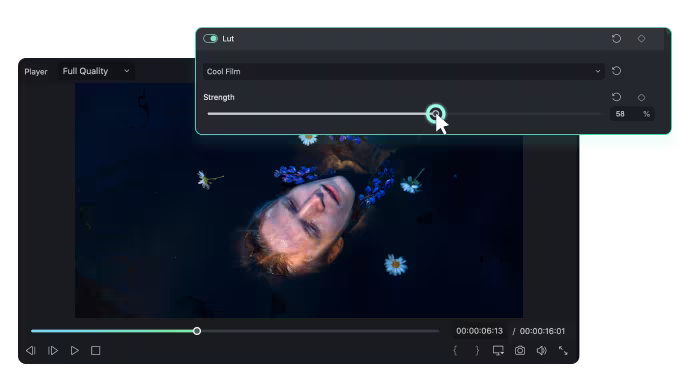Reset the Cool Film LUT selection

pos(616,71)
